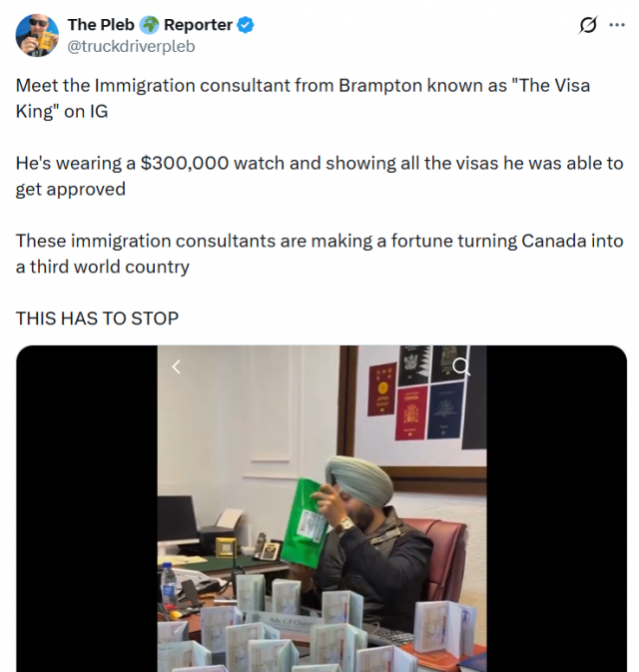Viewport: 639px width, 672px height.
Task: Open the three-dot more options menu
Action: pyautogui.click(x=617, y=25)
